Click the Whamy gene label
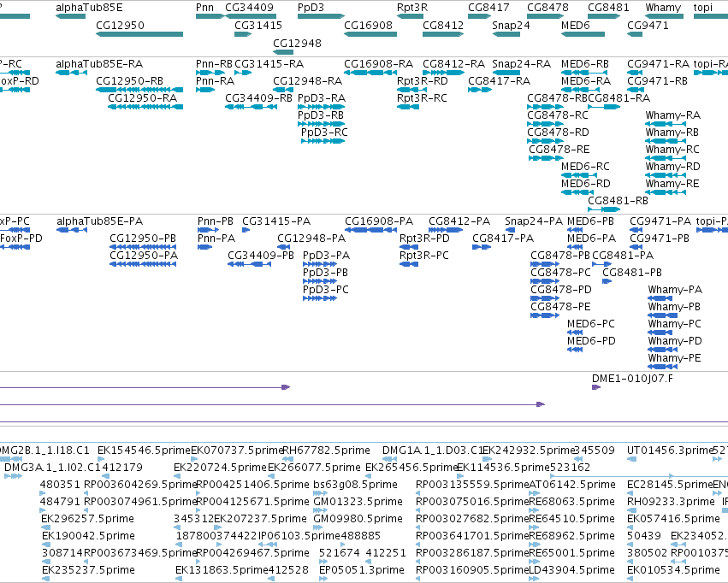 663,8
